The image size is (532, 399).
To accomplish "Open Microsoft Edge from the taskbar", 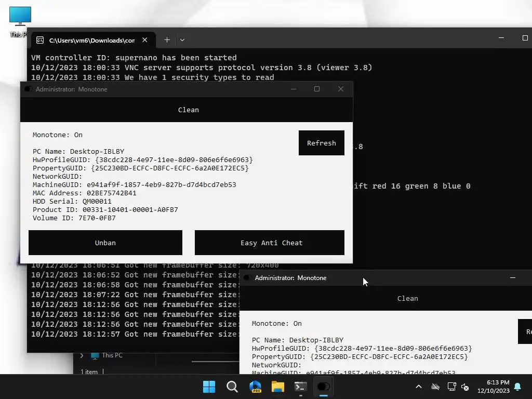I will tap(255, 387).
